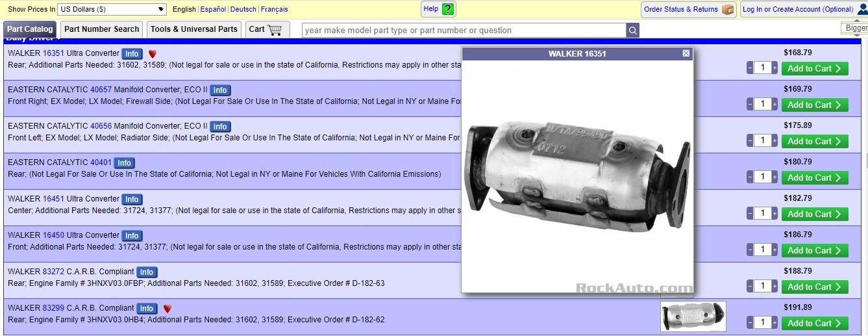This screenshot has width=868, height=336.
Task: Add the $168.79 WALKER 16351 to cart
Action: [x=815, y=68]
